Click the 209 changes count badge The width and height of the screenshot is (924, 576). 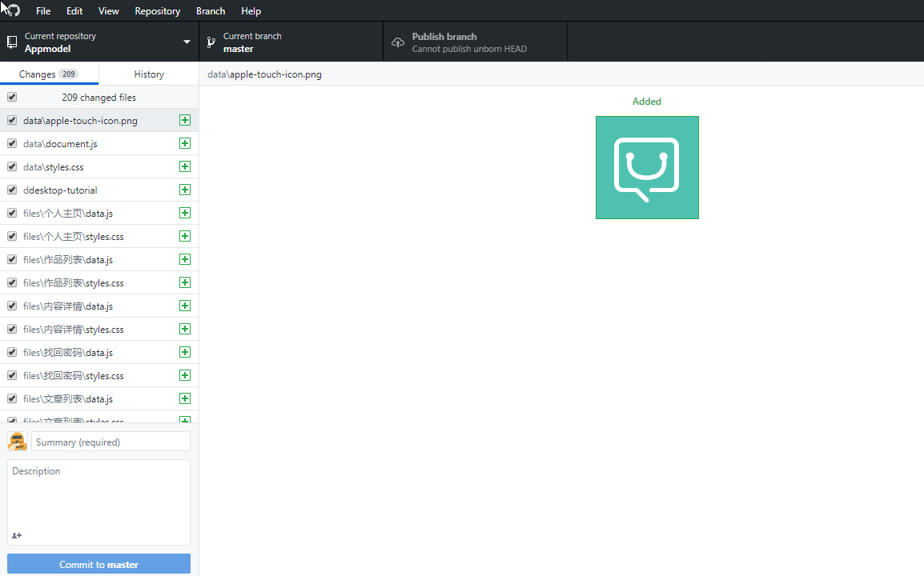point(69,74)
